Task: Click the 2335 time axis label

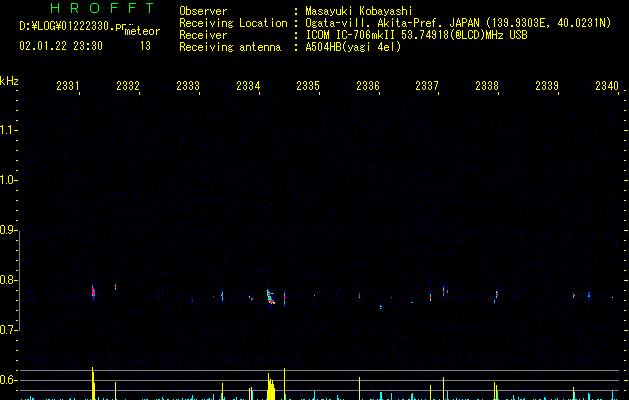Action: point(308,86)
